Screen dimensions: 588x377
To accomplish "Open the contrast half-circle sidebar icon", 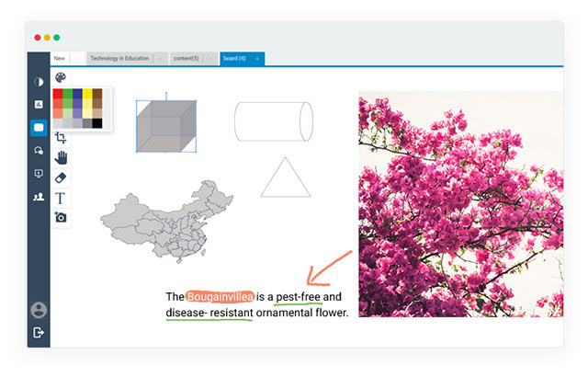I will [x=39, y=82].
